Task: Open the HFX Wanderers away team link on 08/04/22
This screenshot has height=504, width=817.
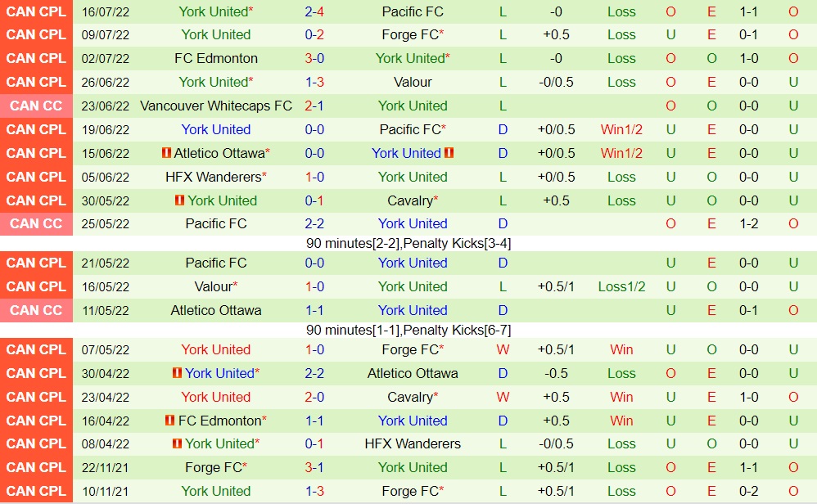Action: coord(413,443)
